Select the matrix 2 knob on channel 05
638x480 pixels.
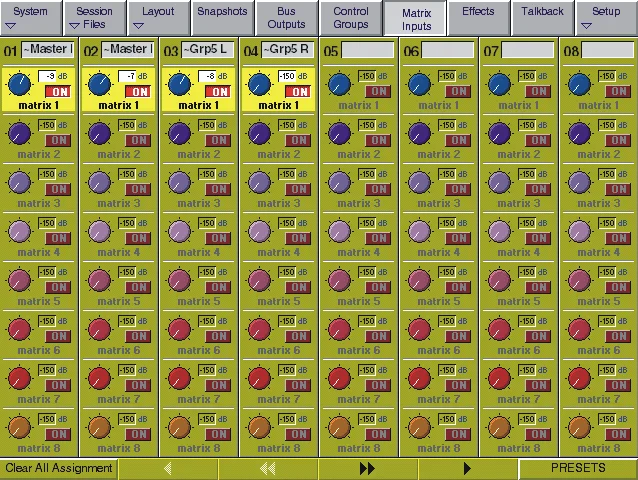(339, 133)
